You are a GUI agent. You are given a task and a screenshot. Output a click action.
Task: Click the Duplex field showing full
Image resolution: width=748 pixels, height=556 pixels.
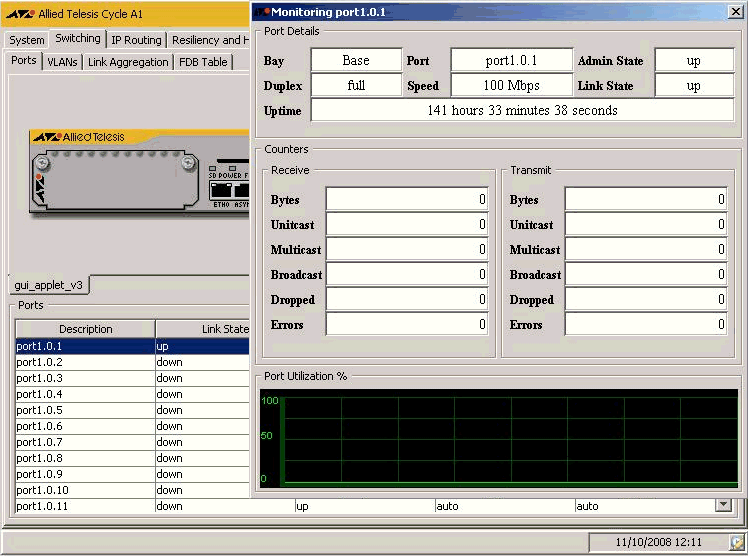pyautogui.click(x=356, y=85)
